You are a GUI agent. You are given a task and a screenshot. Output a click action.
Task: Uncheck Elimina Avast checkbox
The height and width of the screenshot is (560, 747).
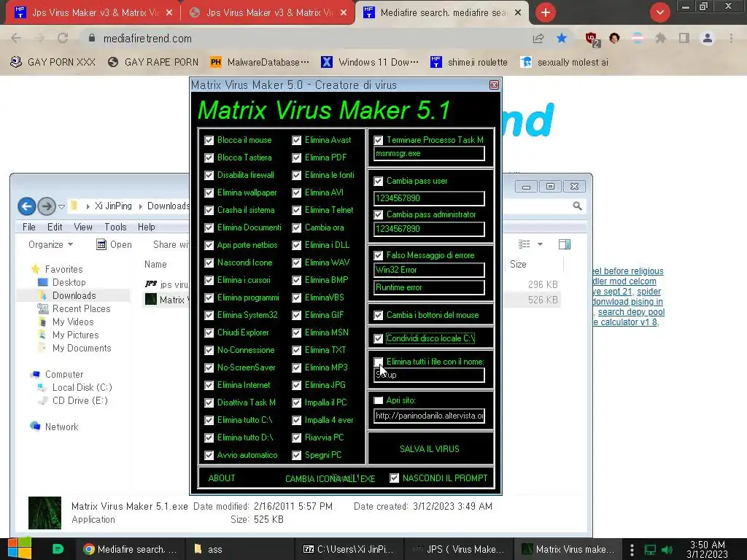296,140
